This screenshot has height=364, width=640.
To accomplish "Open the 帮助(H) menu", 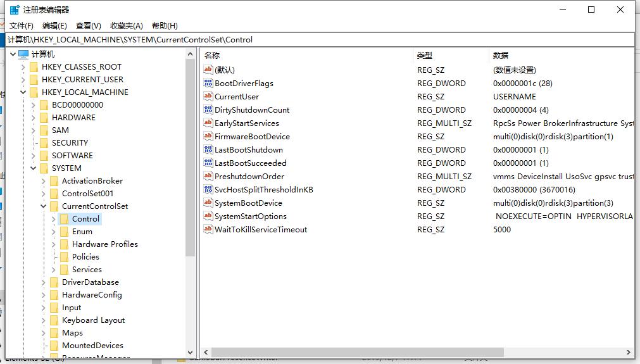I will [x=165, y=26].
